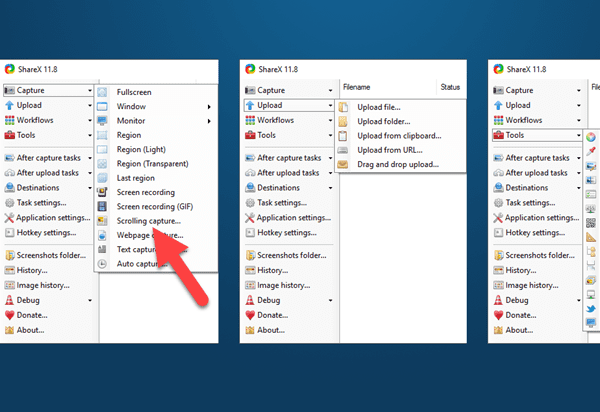Click the Donate heart icon in left window
The image size is (600, 412).
coord(9,315)
